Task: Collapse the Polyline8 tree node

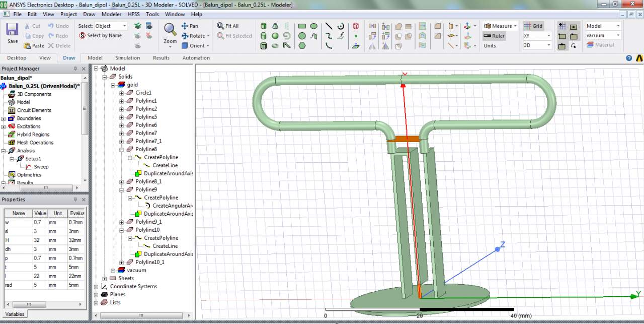Action: [121, 150]
